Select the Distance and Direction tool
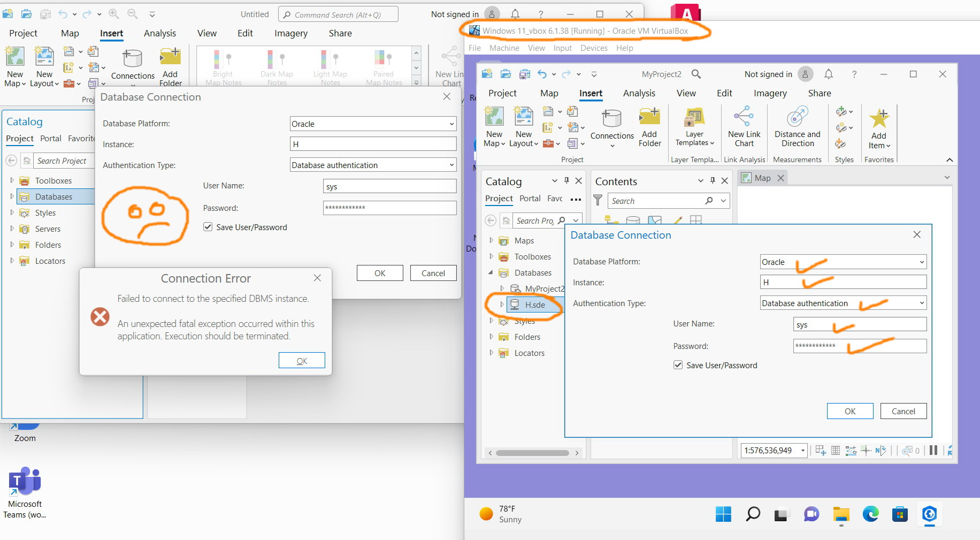980x540 pixels. (x=797, y=127)
